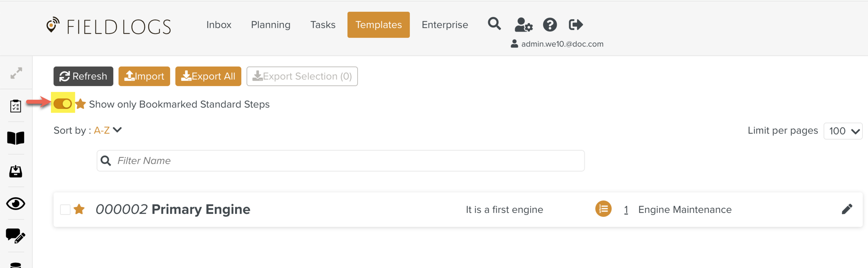Viewport: 868px width, 268px height.
Task: Toggle the Primary Engine bookmark star
Action: point(79,209)
